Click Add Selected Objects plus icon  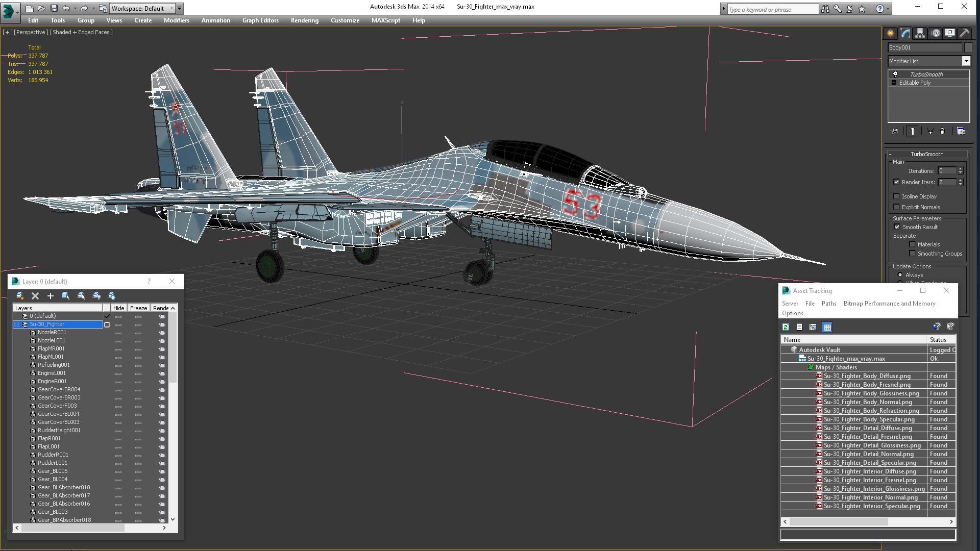tap(51, 296)
